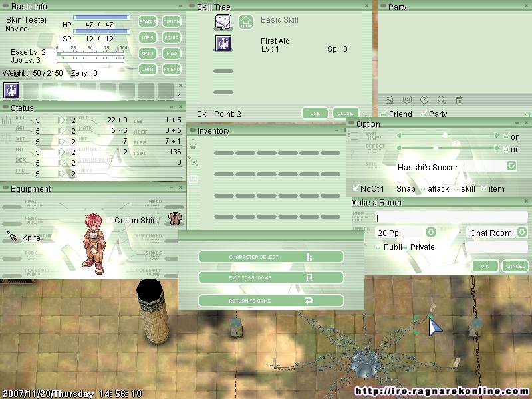This screenshot has width=532, height=399.
Task: Click BGM volume increase arrow
Action: [x=497, y=136]
